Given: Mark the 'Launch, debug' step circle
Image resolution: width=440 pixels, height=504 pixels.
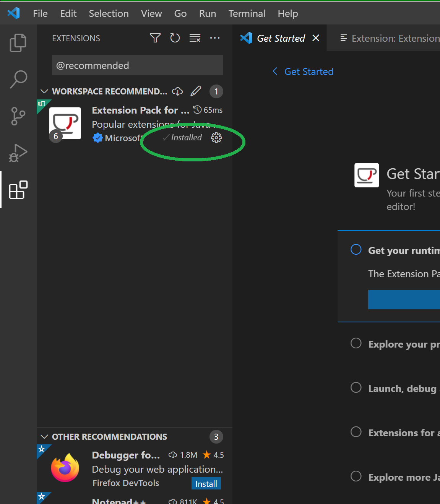Looking at the screenshot, I should 356,388.
